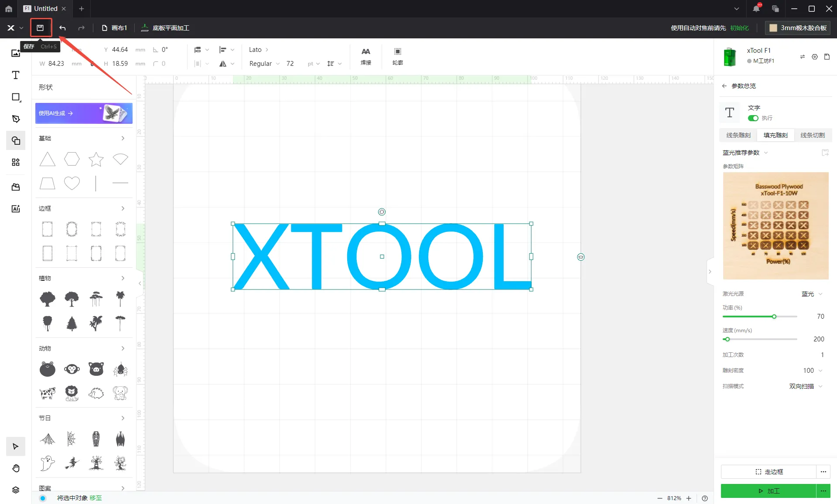This screenshot has height=504, width=837.
Task: Switch to line cutting tab
Action: pos(813,135)
